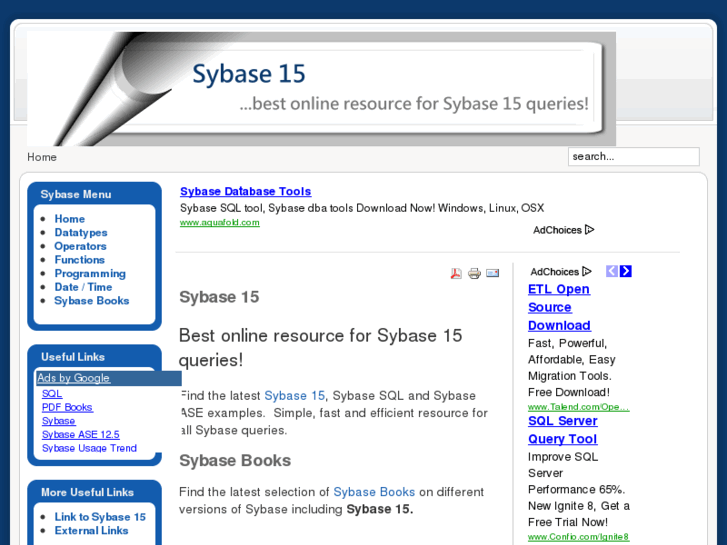Click the Sybase 15 article heading
Screen dimensions: 727x545
(219, 297)
